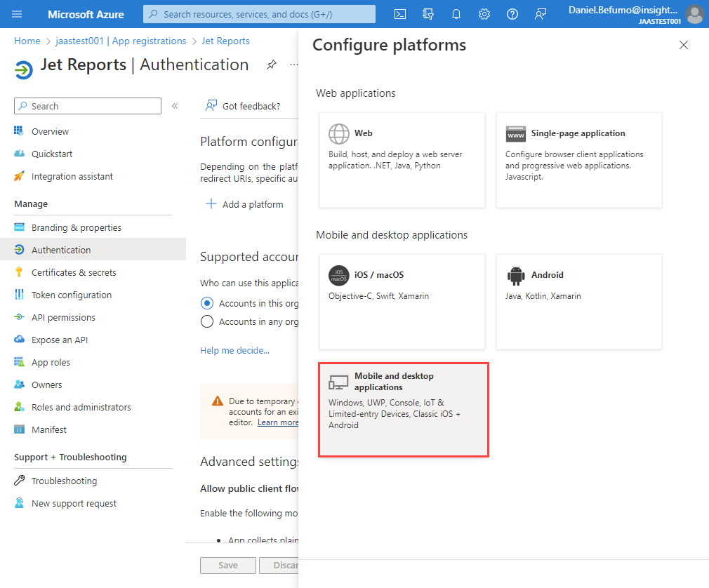The width and height of the screenshot is (709, 588).
Task: Select 'Accounts in any organizational directory' radio
Action: [206, 321]
